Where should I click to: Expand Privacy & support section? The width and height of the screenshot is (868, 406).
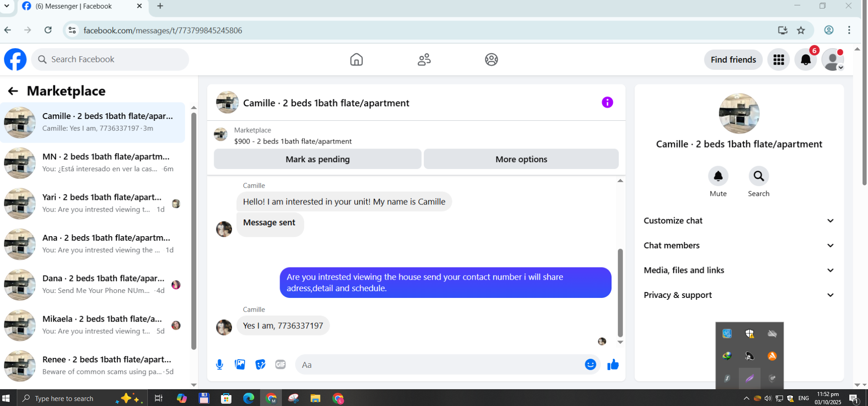coord(739,295)
